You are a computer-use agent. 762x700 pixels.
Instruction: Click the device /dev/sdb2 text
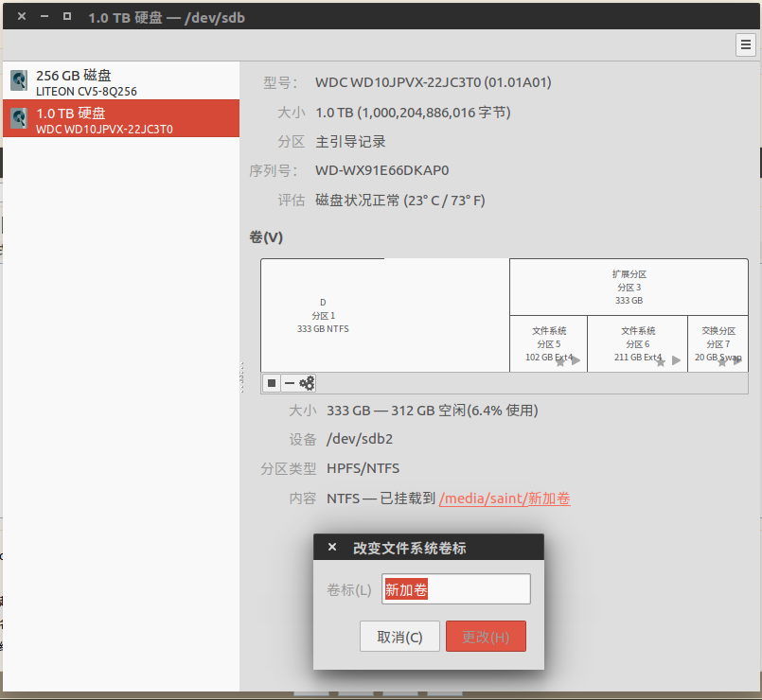point(360,439)
